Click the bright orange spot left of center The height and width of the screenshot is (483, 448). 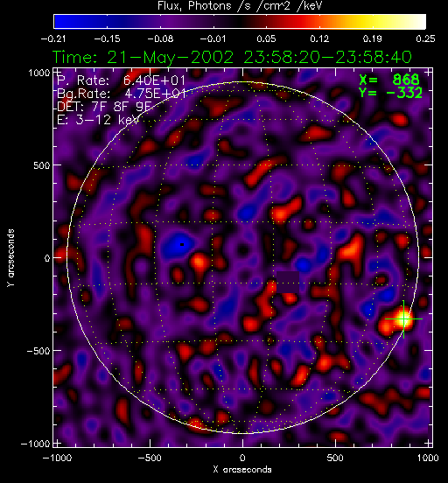pos(198,262)
